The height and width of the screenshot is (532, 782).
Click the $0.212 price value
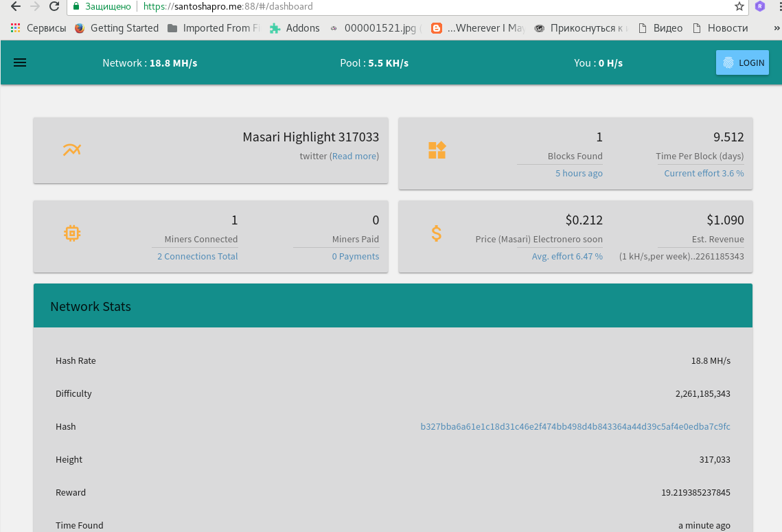tap(584, 220)
